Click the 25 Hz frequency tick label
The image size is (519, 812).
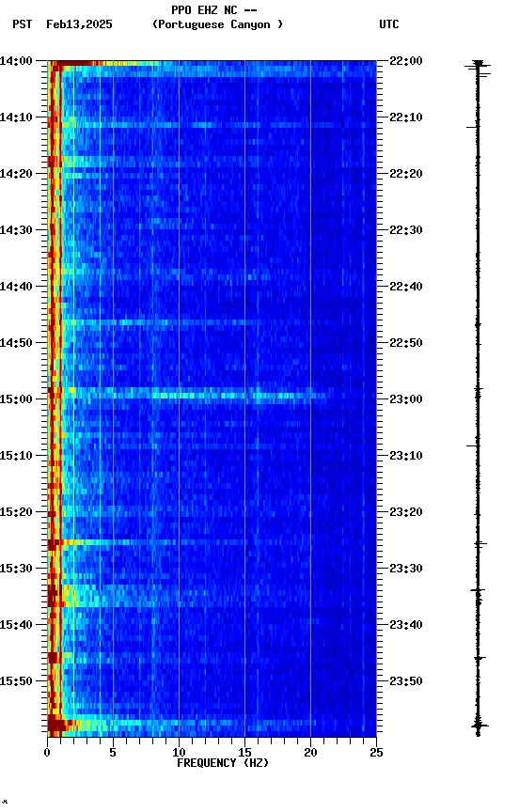pyautogui.click(x=377, y=753)
